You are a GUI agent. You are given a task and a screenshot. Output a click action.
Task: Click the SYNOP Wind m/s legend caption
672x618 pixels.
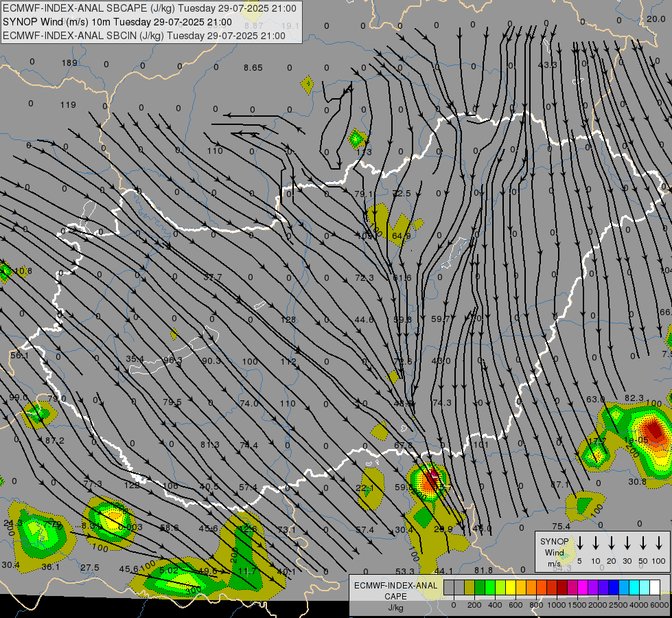(554, 552)
